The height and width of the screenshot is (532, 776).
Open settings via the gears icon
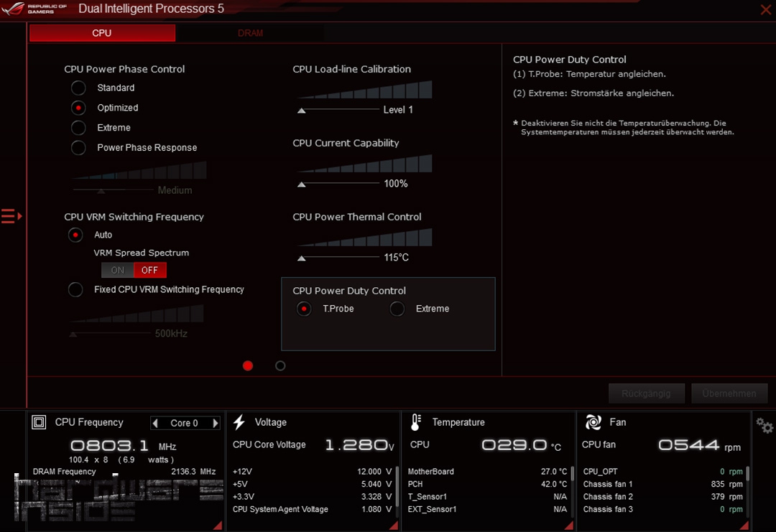[x=764, y=425]
